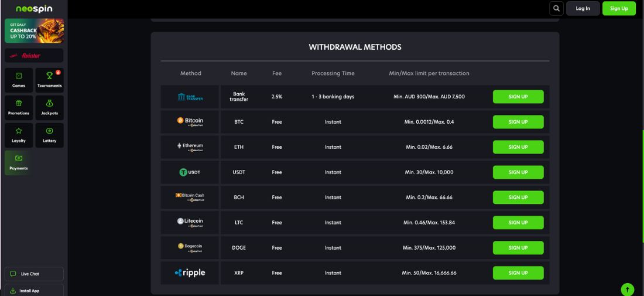This screenshot has height=296, width=644.
Task: Click the top Sign Up button
Action: point(619,8)
